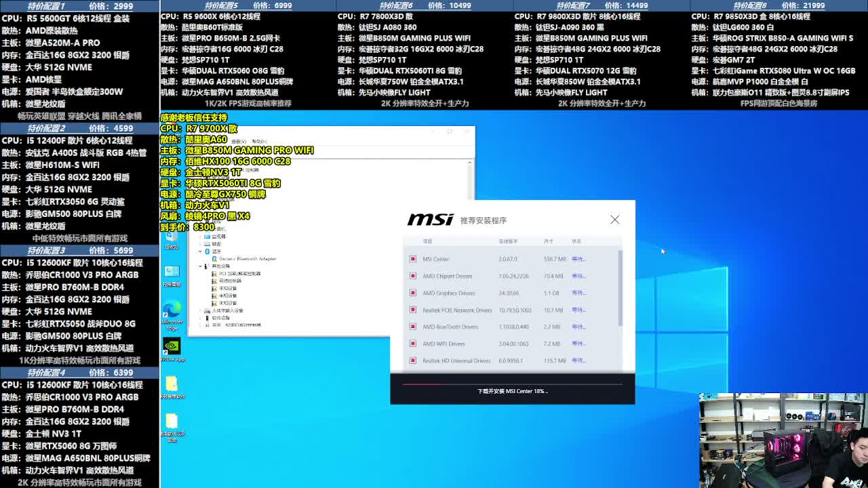
Task: Click waiting status link for AMD Graphics Drivers
Action: point(578,293)
